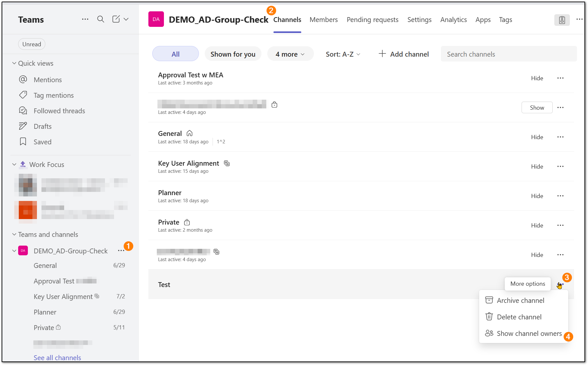Screen dimensions: 588x365
Task: Open General channel in sidebar
Action: [x=45, y=266]
